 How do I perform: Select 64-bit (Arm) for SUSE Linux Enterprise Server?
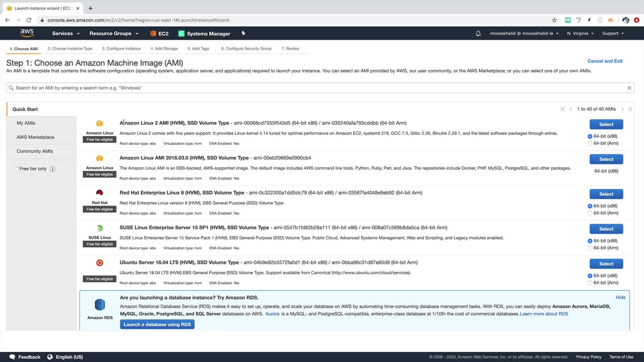tap(590, 248)
